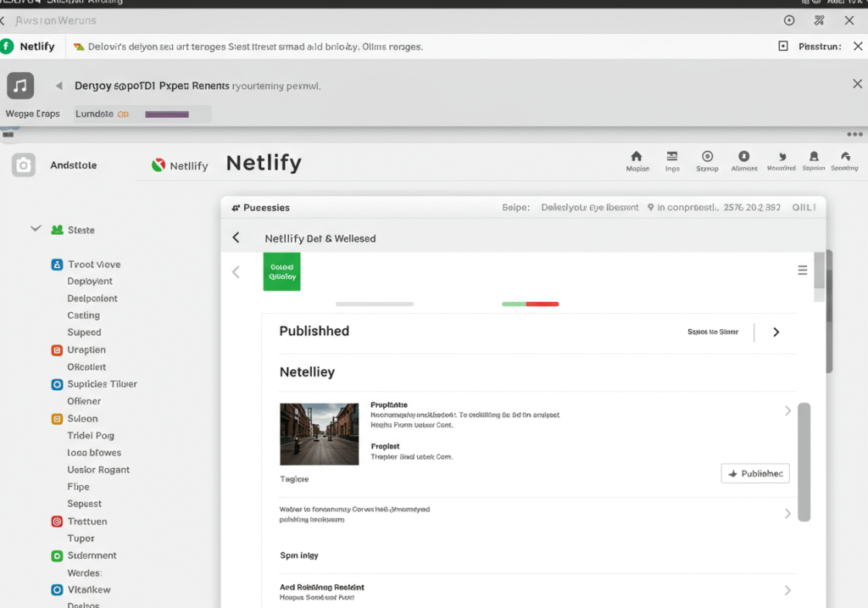Click the circular icon in the top address bar
Screen dimensions: 868x608
coord(789,20)
